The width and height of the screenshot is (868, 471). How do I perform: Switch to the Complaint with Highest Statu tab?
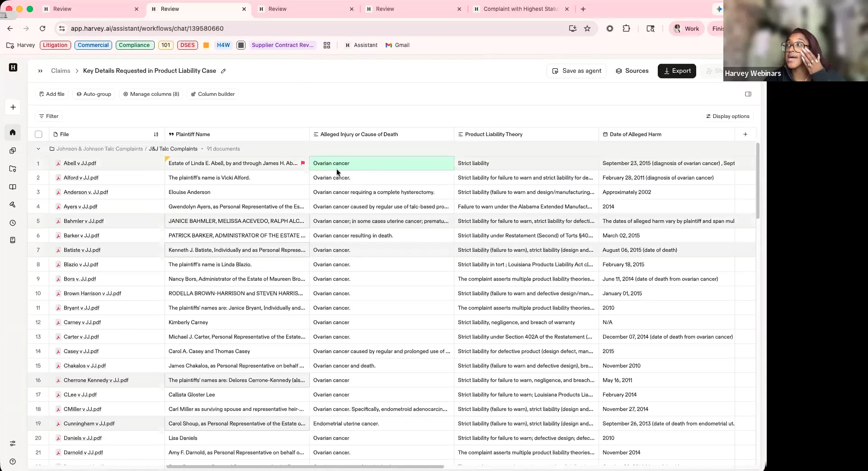[520, 9]
